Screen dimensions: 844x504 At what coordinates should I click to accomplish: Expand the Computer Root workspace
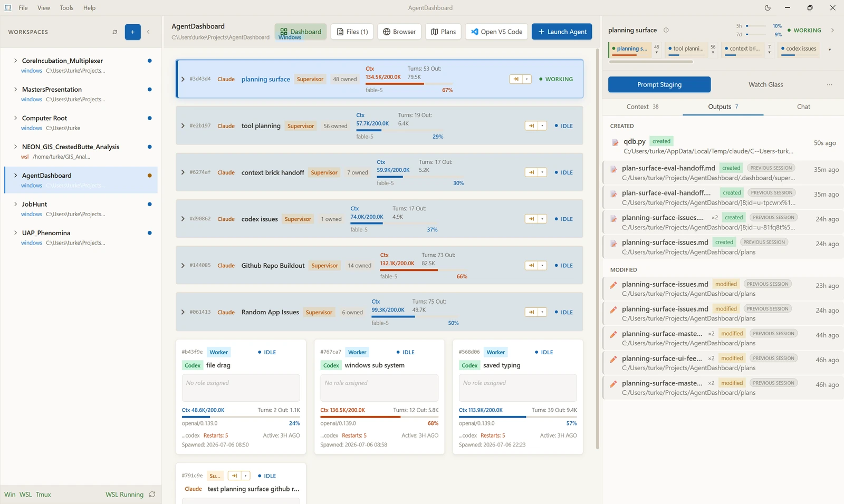(15, 118)
